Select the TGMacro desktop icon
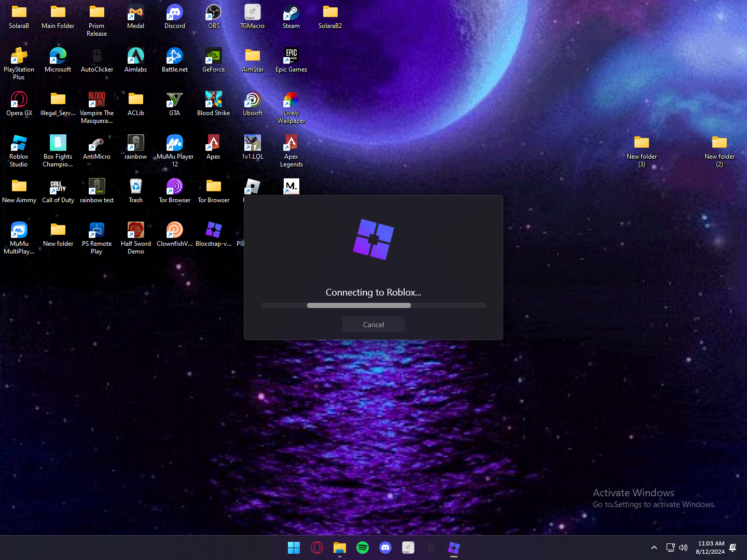Image resolution: width=747 pixels, height=560 pixels. click(253, 17)
